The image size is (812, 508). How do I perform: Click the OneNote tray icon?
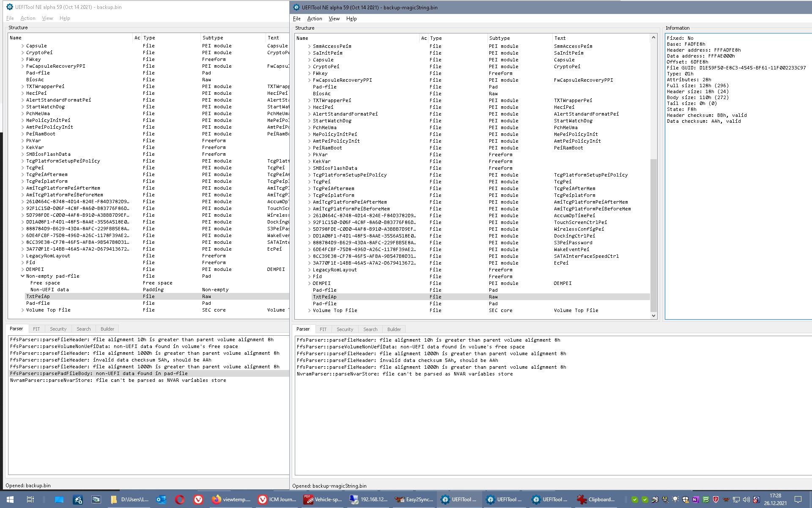(695, 500)
